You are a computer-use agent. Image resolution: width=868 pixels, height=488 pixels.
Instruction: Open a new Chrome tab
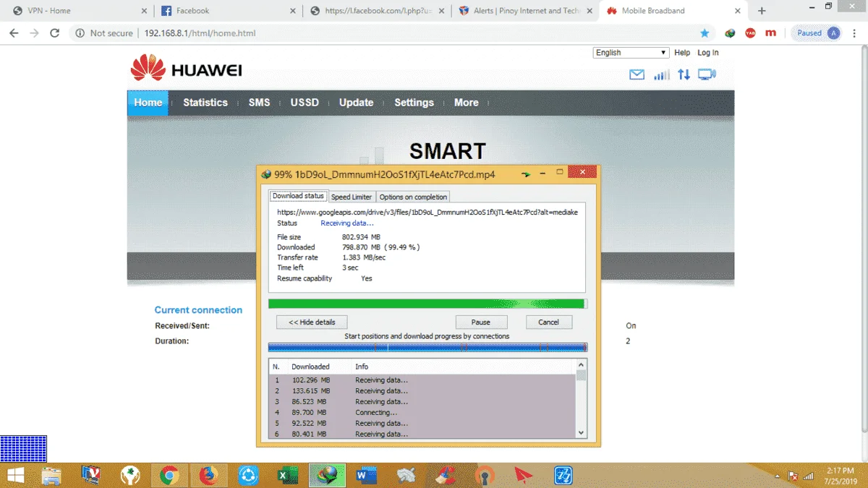point(762,11)
